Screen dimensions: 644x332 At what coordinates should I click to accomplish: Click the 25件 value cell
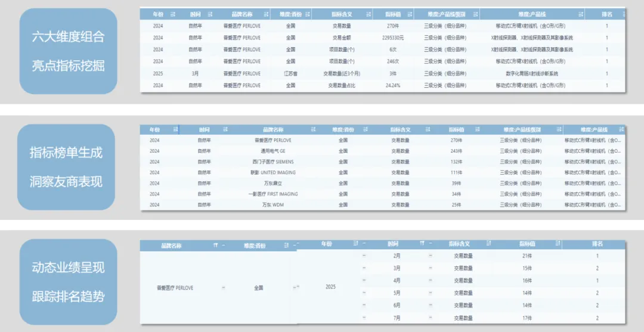click(456, 204)
